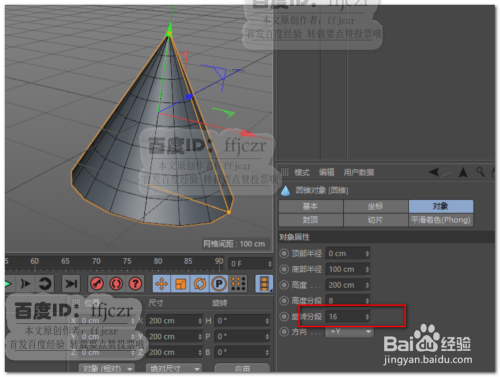Open the 平滑着色(Phong) tab

tap(441, 220)
